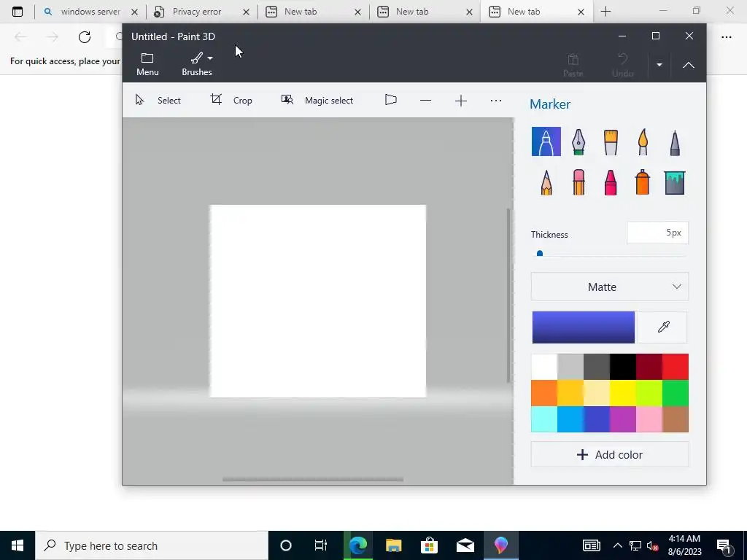Open a new browser tab with plus
This screenshot has width=747, height=560.
click(605, 12)
